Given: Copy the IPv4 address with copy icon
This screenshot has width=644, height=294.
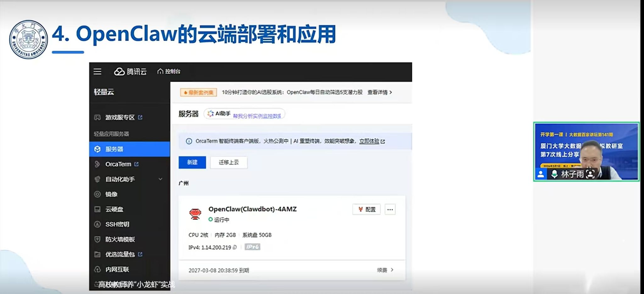Looking at the screenshot, I should click(235, 247).
